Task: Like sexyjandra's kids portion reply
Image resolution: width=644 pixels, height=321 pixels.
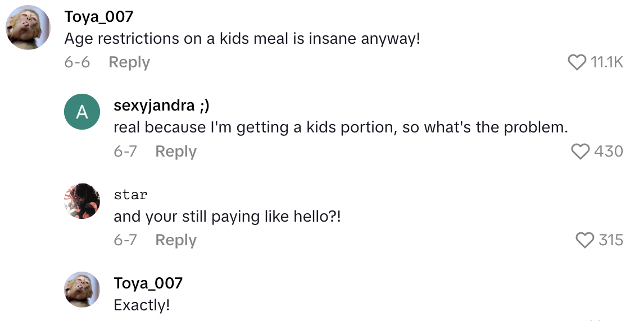Action: (x=580, y=151)
